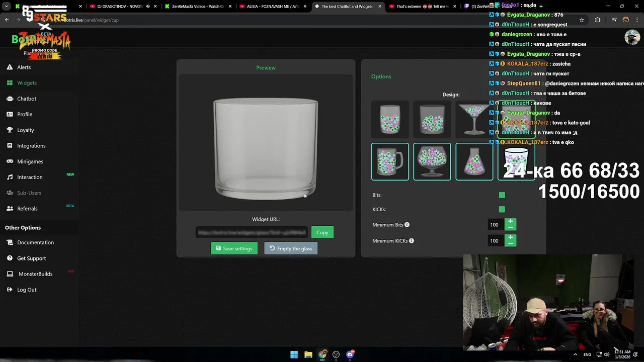Click the Integrations icon in sidebar

click(x=10, y=146)
